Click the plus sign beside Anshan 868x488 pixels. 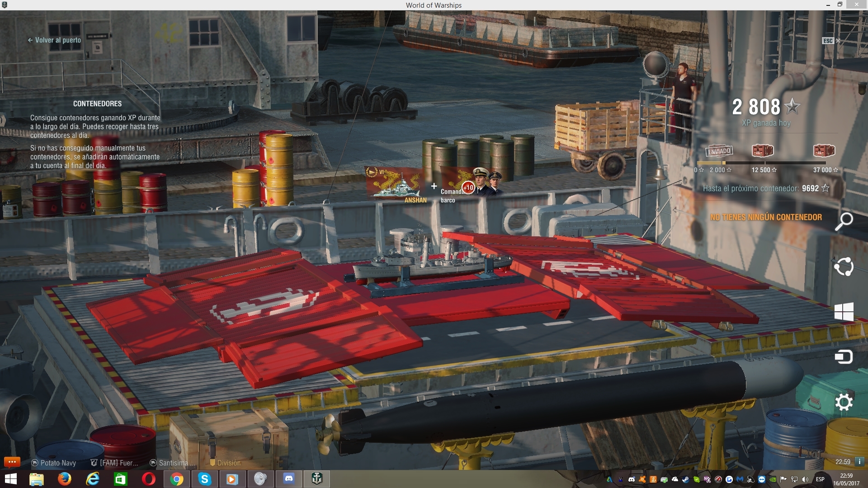coord(434,186)
